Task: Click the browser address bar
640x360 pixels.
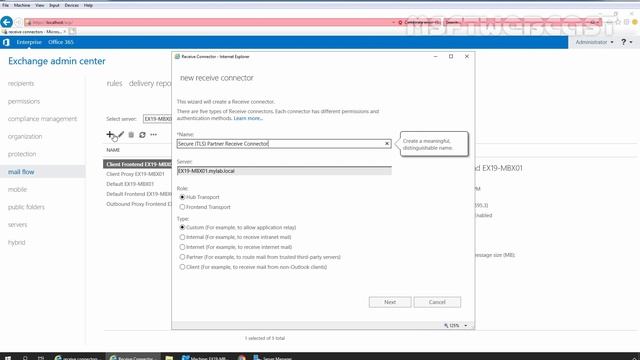Action: (208, 22)
